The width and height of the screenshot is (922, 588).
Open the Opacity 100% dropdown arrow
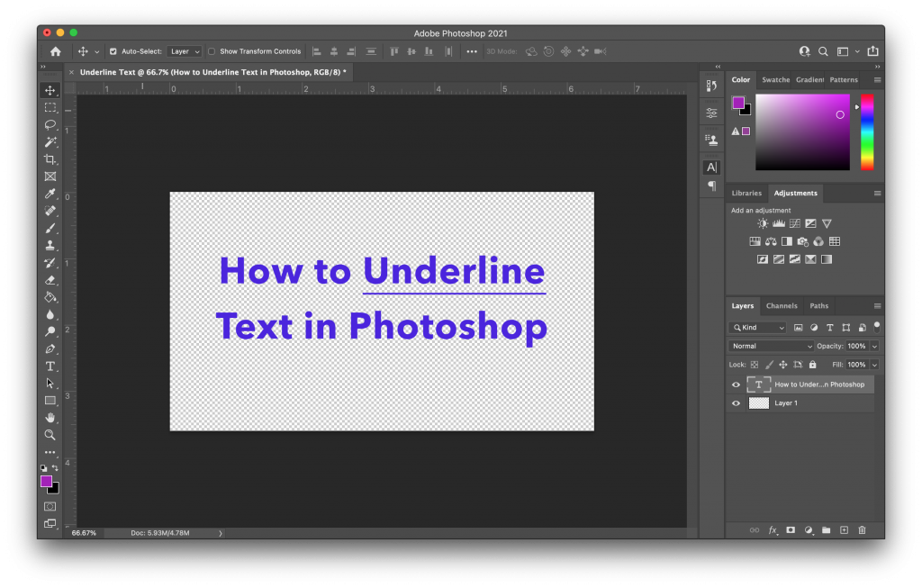pos(874,347)
